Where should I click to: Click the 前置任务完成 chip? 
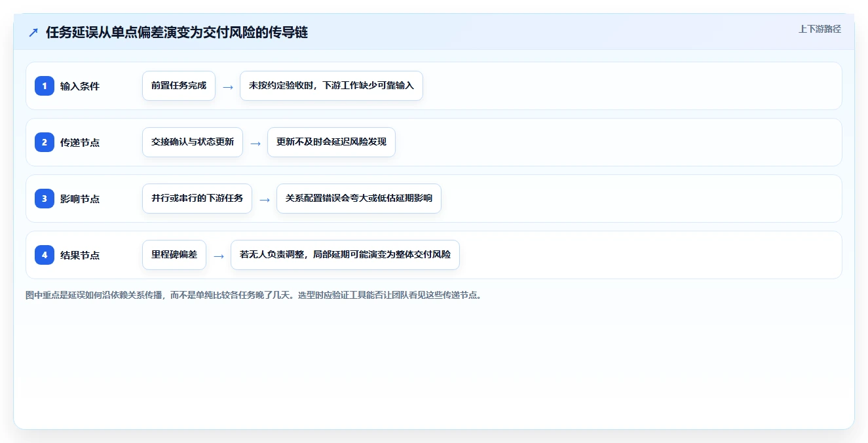[179, 86]
